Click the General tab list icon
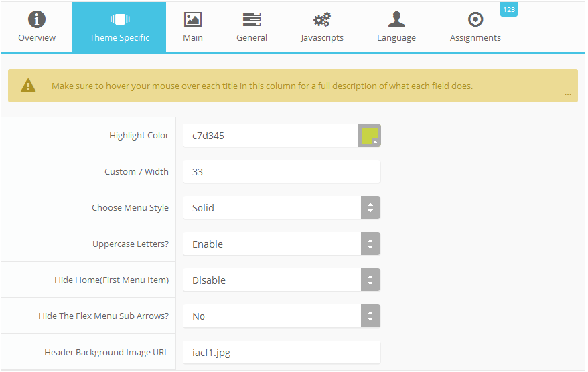This screenshot has width=588, height=372. 252,19
